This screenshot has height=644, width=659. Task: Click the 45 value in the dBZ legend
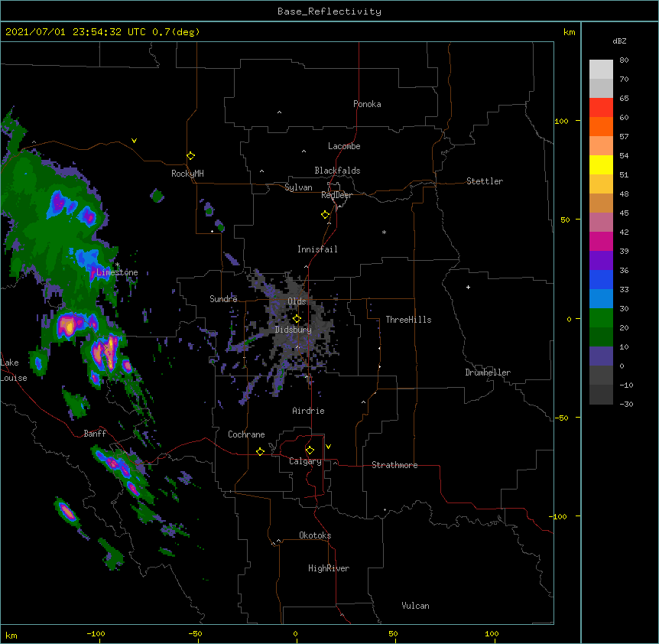[624, 213]
